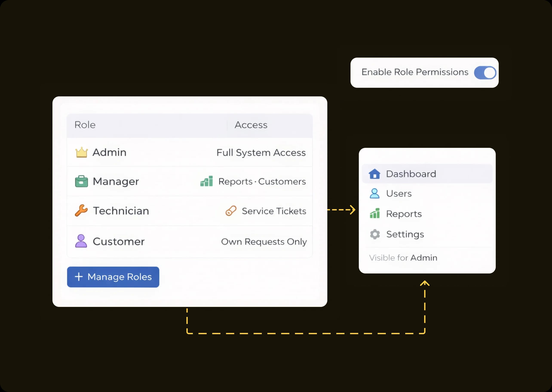Click the Visible for Admin label

403,258
